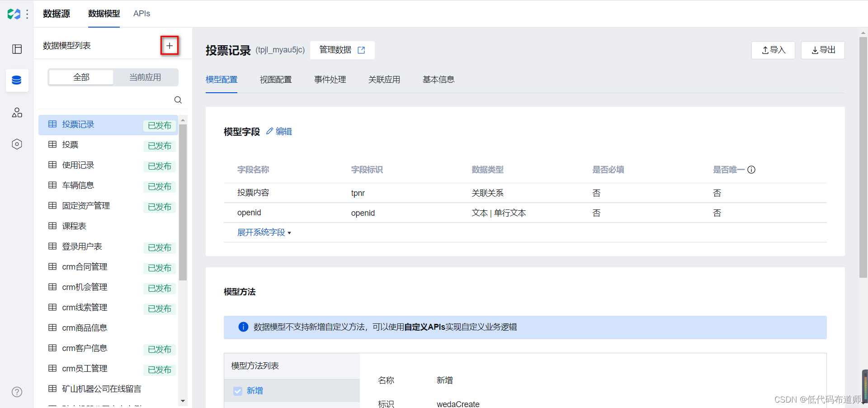868x408 pixels.
Task: Open the help question mark icon
Action: pyautogui.click(x=17, y=392)
